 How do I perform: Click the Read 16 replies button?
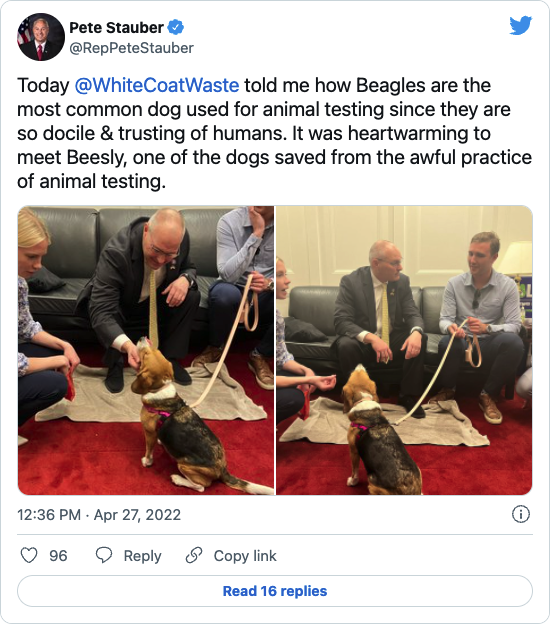(275, 591)
